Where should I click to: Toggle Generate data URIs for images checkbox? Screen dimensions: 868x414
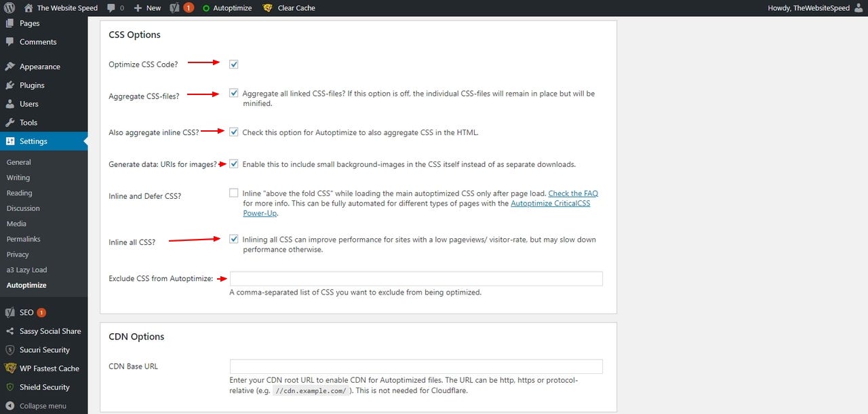(234, 164)
